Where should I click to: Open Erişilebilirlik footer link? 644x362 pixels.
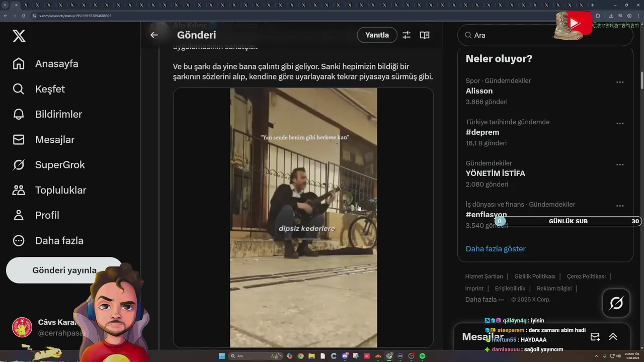point(510,289)
